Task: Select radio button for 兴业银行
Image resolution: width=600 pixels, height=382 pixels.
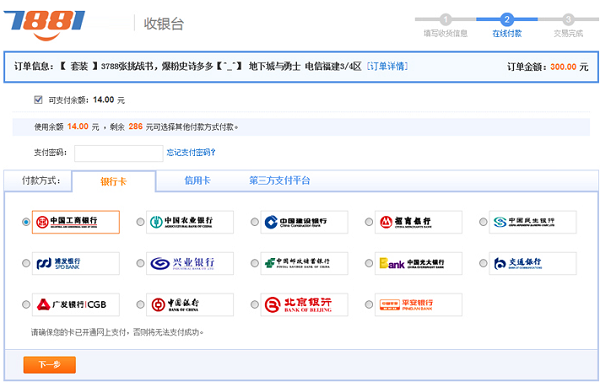Action: pos(140,263)
